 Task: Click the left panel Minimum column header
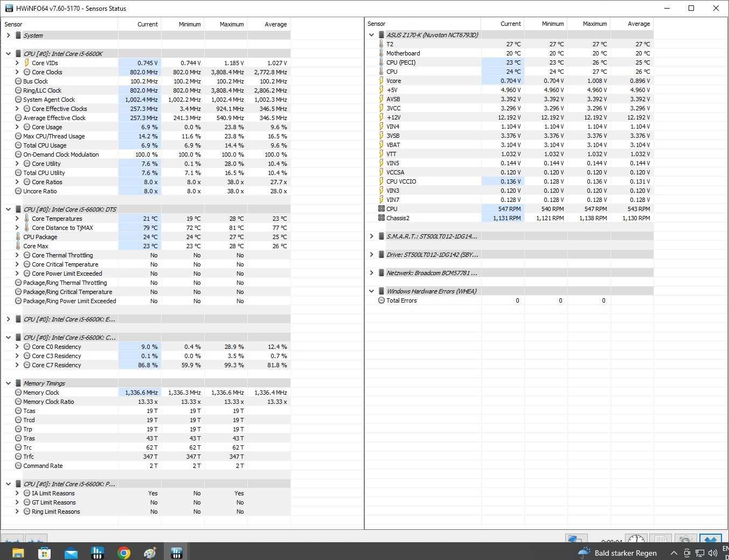tap(183, 24)
